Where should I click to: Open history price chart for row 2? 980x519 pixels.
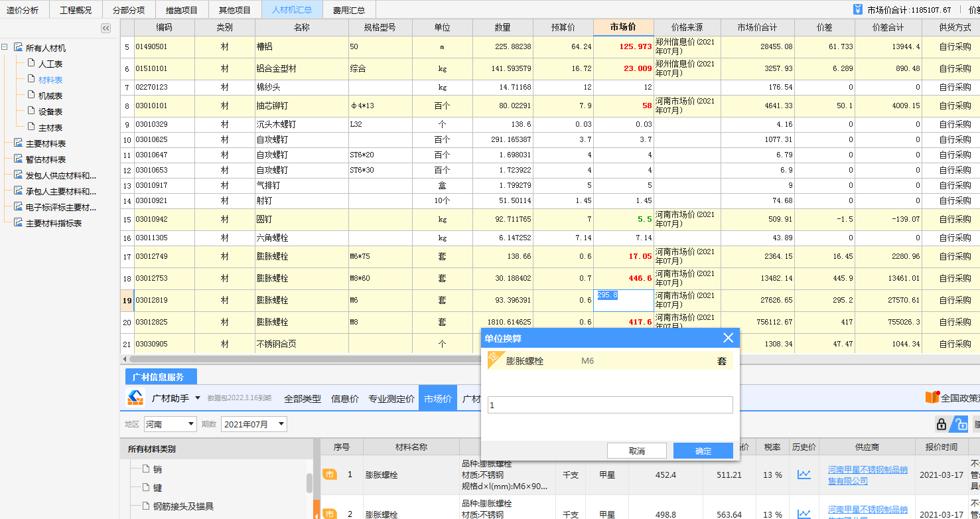pos(804,514)
